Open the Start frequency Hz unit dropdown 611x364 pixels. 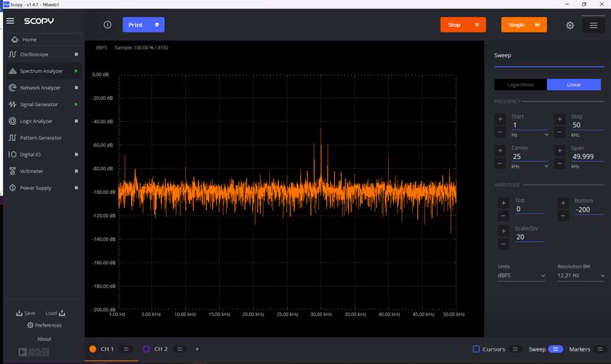(x=530, y=134)
